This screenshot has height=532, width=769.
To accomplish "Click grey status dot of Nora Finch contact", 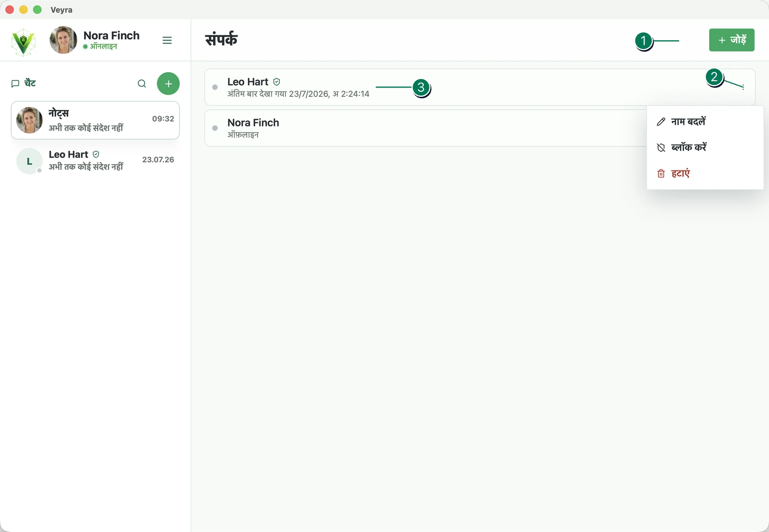I will point(215,128).
